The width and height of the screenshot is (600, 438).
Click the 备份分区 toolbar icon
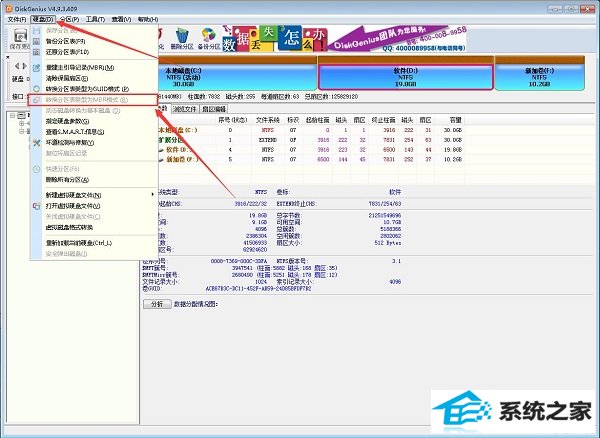coord(209,39)
